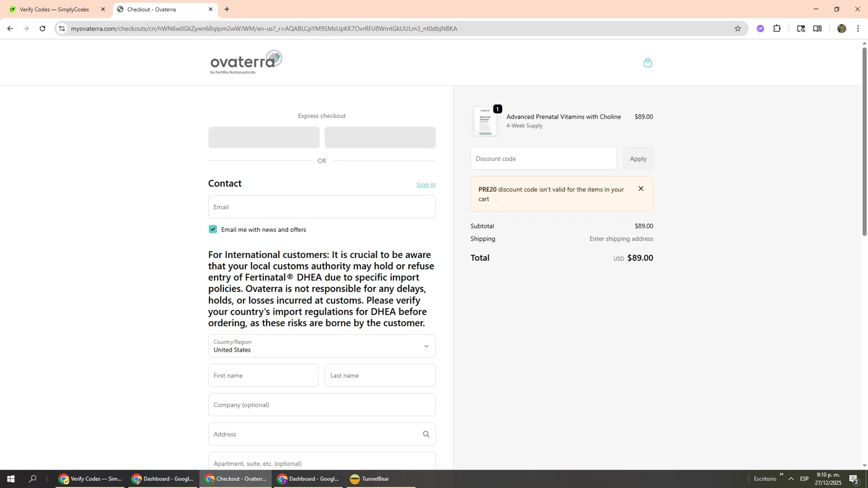Click the Advanced Prenatal Vitamins product thumbnail
Image resolution: width=868 pixels, height=488 pixels.
[x=486, y=121]
